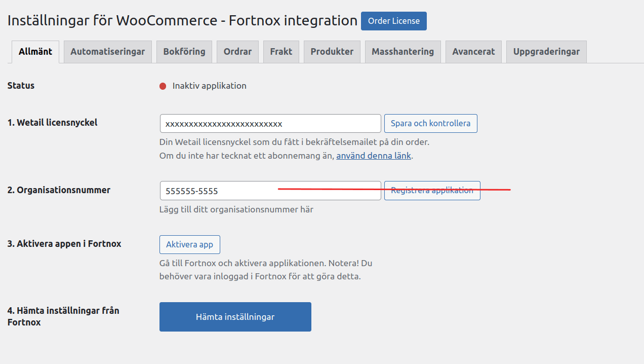This screenshot has height=364, width=644.
Task: Click the Order License button
Action: (x=393, y=21)
